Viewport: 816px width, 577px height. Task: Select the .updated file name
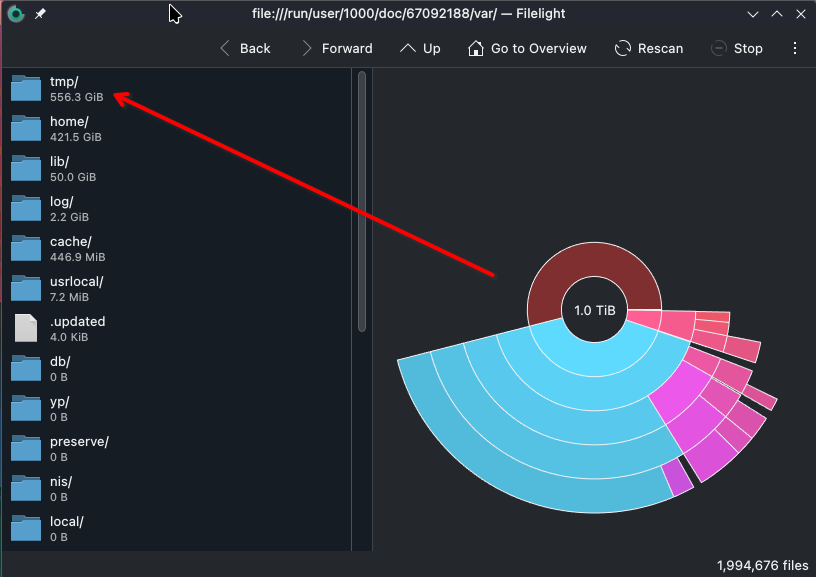(x=78, y=322)
